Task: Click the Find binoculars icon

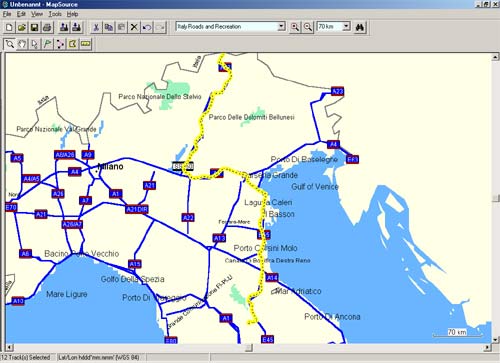Action: (x=360, y=27)
